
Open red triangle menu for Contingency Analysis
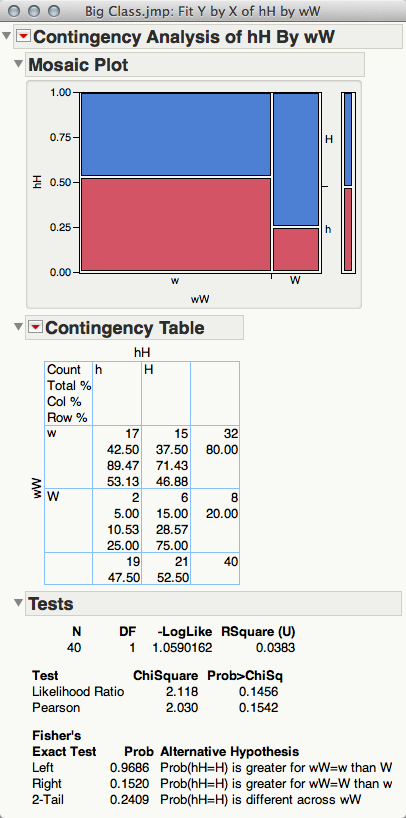point(24,37)
